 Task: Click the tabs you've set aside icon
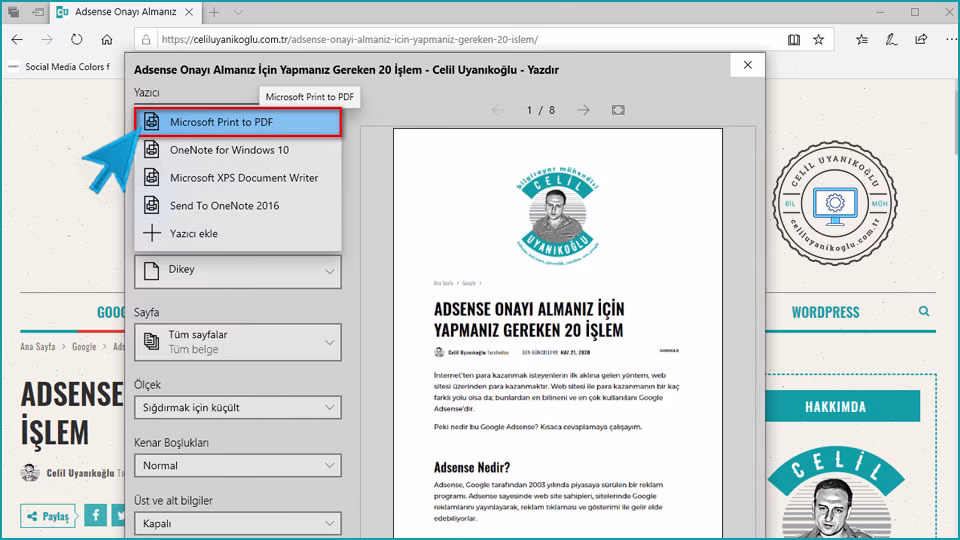pyautogui.click(x=13, y=12)
